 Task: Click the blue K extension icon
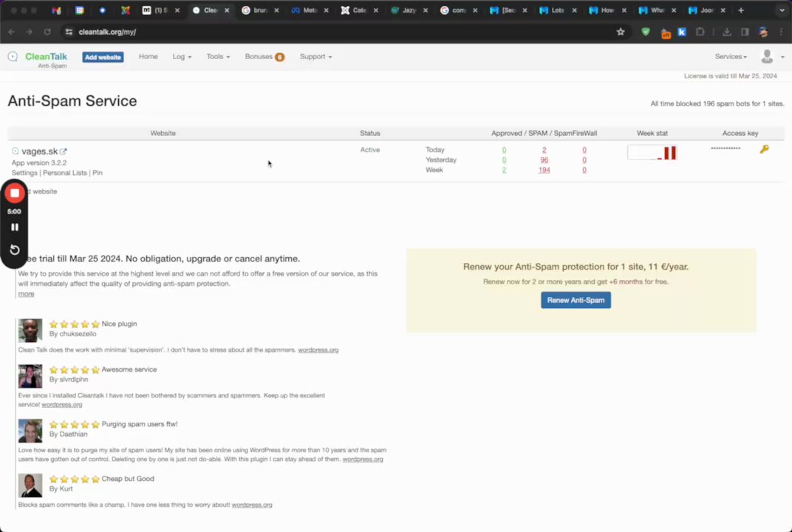(x=682, y=32)
